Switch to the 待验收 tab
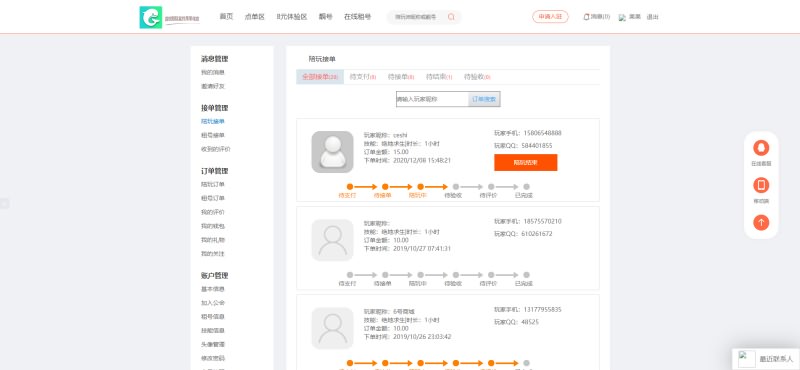Image resolution: width=800 pixels, height=370 pixels. (477, 77)
